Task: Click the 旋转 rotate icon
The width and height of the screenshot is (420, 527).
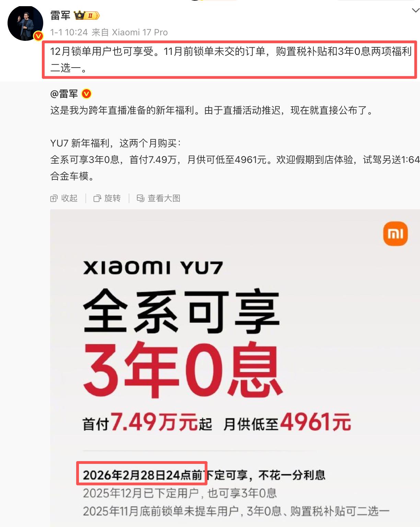Action: tap(97, 198)
